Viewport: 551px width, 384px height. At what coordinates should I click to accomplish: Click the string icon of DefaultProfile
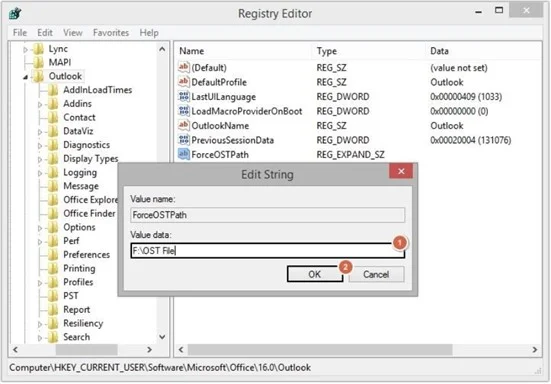(184, 82)
